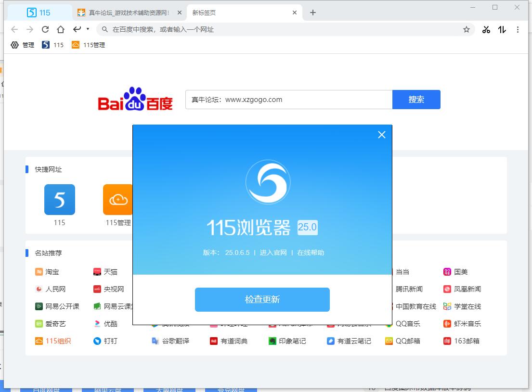Close the 115浏览器 about dialog
The image size is (532, 392).
pos(382,135)
